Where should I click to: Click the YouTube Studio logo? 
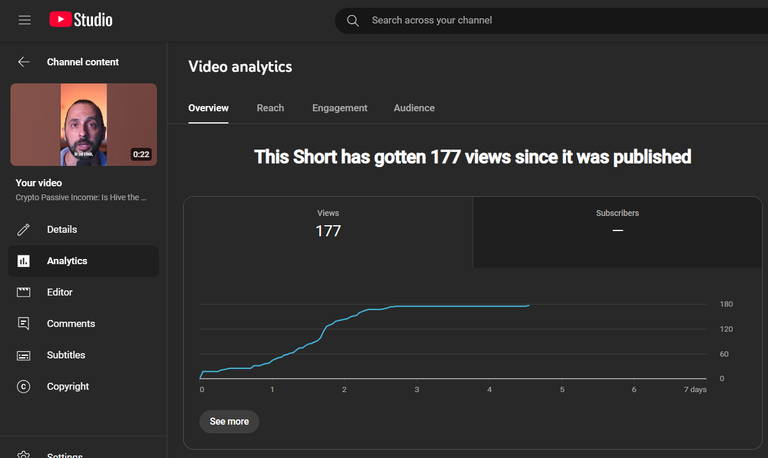coord(81,20)
